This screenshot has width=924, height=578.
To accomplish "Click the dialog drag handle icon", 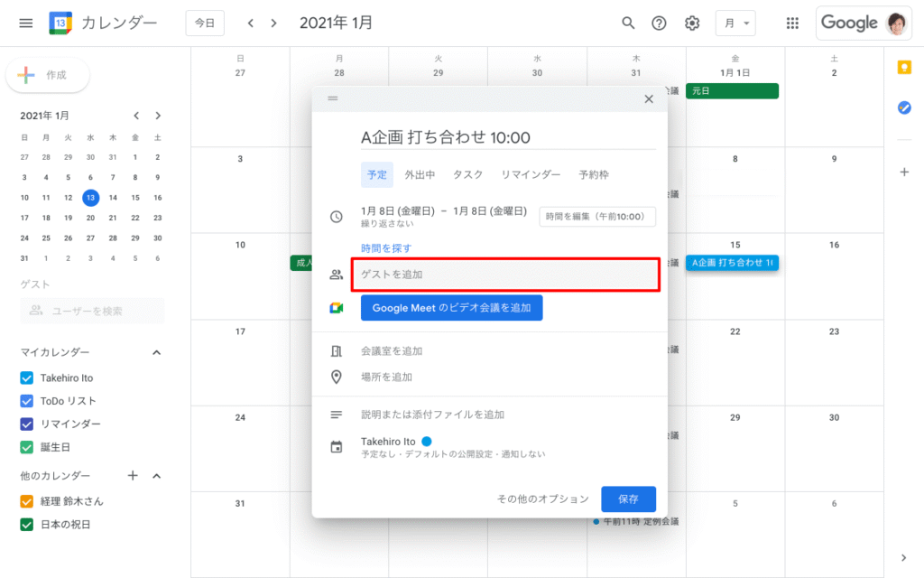I will (x=333, y=98).
